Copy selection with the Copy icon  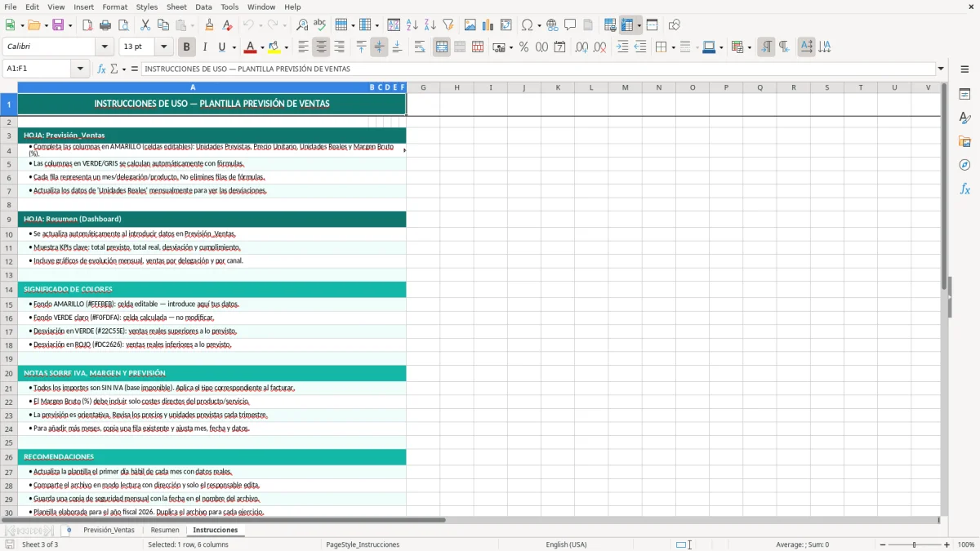tap(163, 25)
